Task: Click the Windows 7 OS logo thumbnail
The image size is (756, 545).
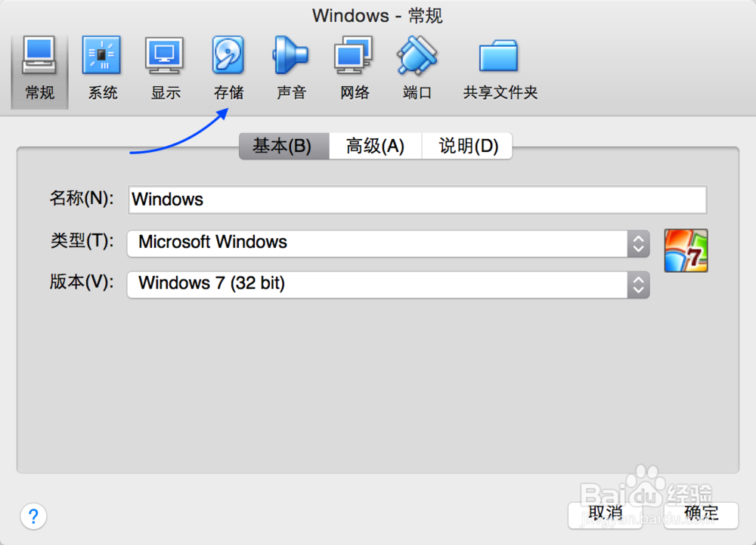Action: tap(686, 250)
